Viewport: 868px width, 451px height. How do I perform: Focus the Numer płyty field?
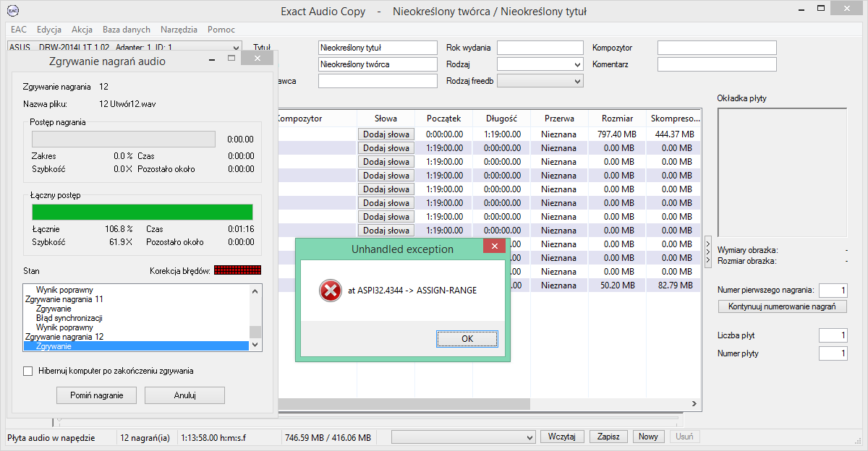click(x=833, y=353)
